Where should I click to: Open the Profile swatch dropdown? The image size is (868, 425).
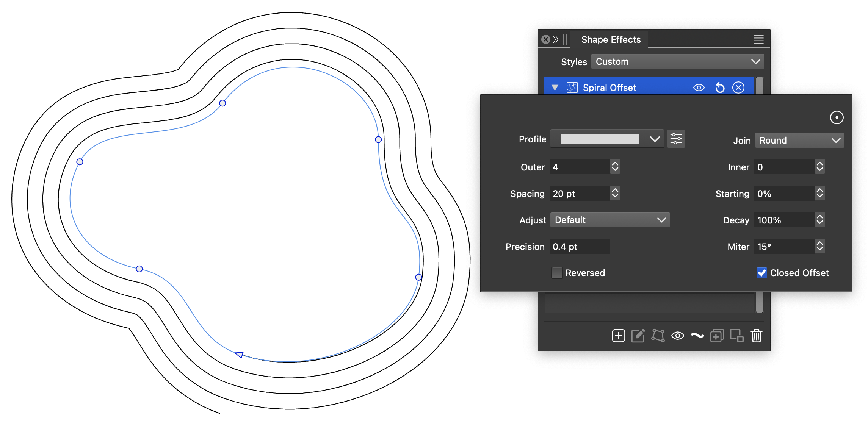(607, 139)
